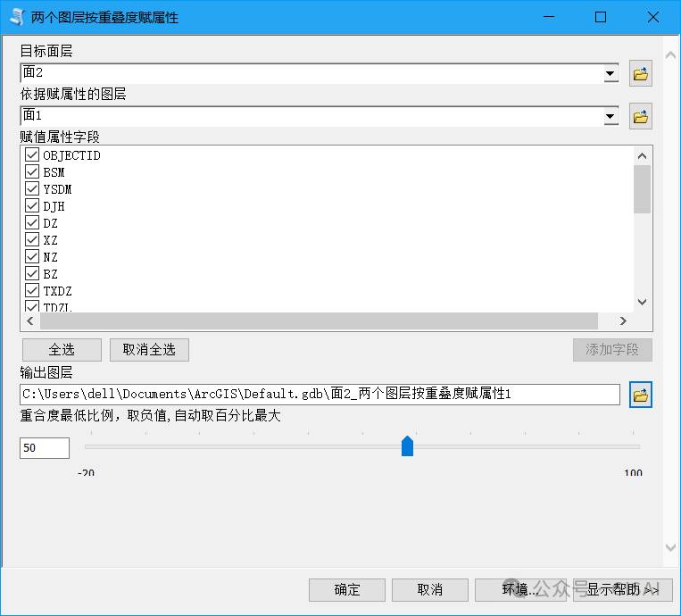Cancel the dialog with 取消
This screenshot has height=616, width=681.
point(430,590)
